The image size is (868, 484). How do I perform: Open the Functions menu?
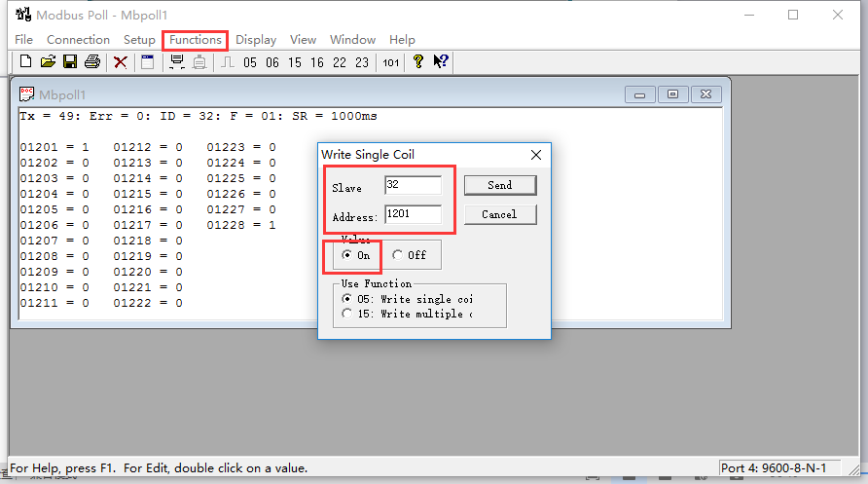click(x=196, y=40)
